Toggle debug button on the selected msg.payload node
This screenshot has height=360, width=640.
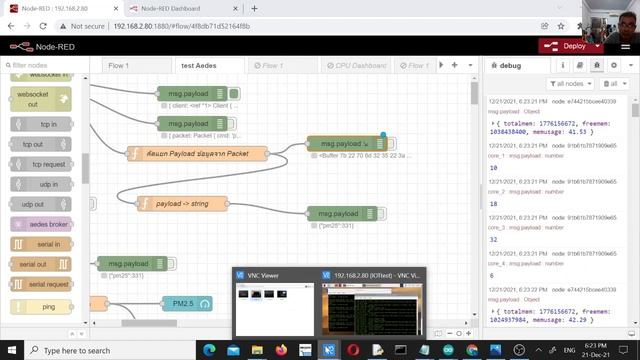391,144
